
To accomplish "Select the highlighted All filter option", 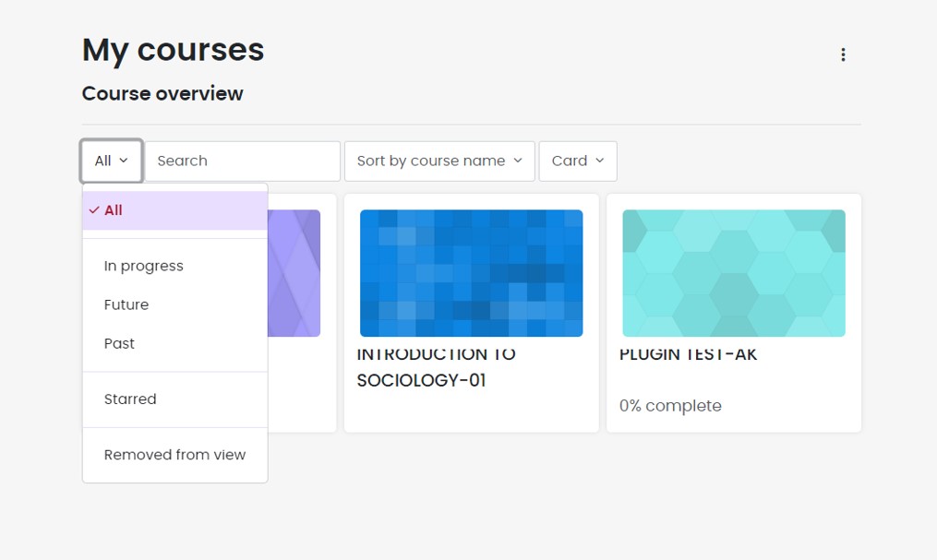I will [x=113, y=210].
